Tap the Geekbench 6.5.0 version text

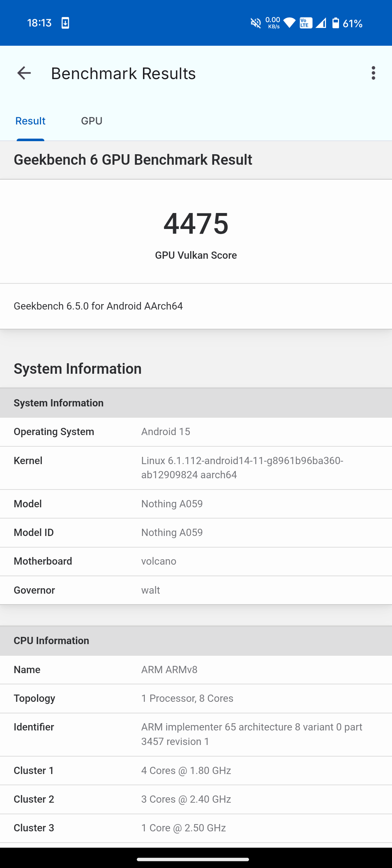(x=98, y=306)
